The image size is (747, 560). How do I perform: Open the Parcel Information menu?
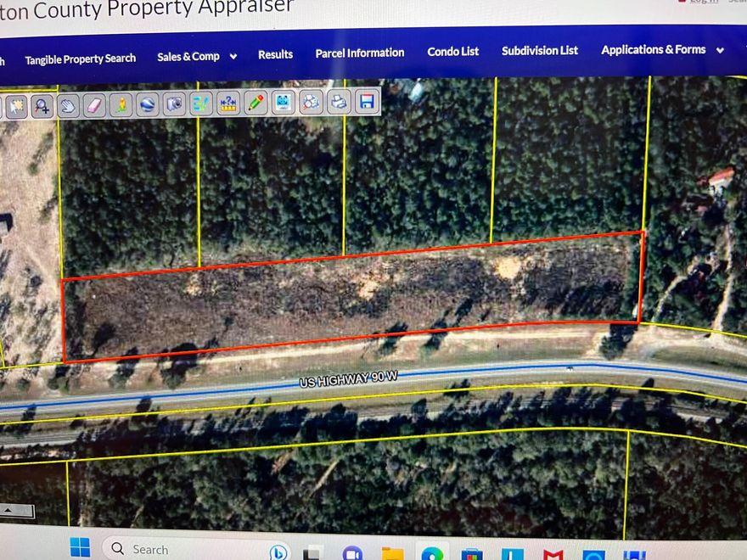359,53
